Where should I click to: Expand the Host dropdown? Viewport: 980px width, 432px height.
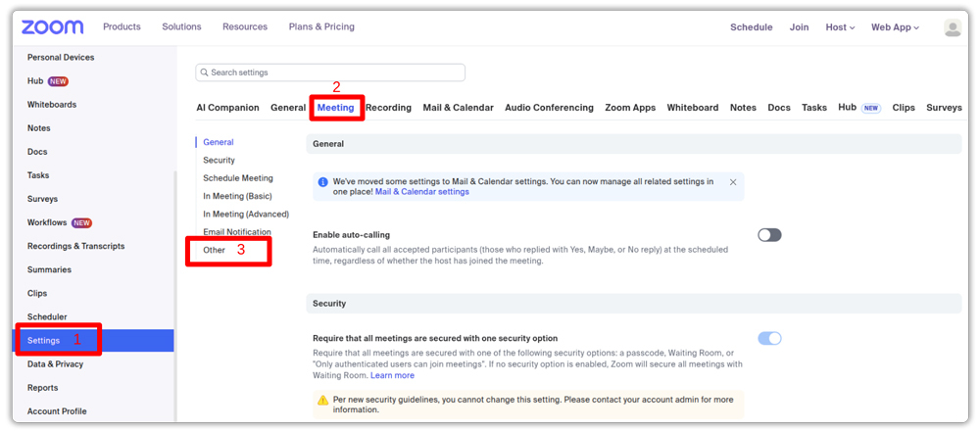pyautogui.click(x=840, y=27)
